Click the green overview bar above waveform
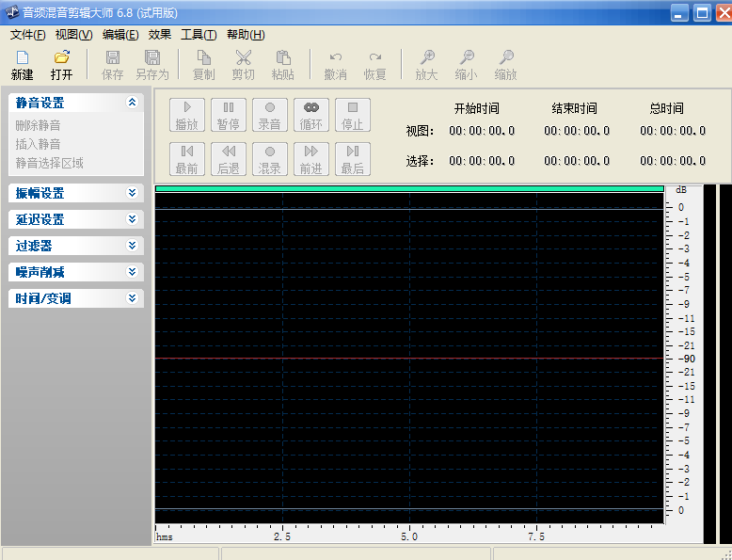732x560 pixels. click(409, 189)
